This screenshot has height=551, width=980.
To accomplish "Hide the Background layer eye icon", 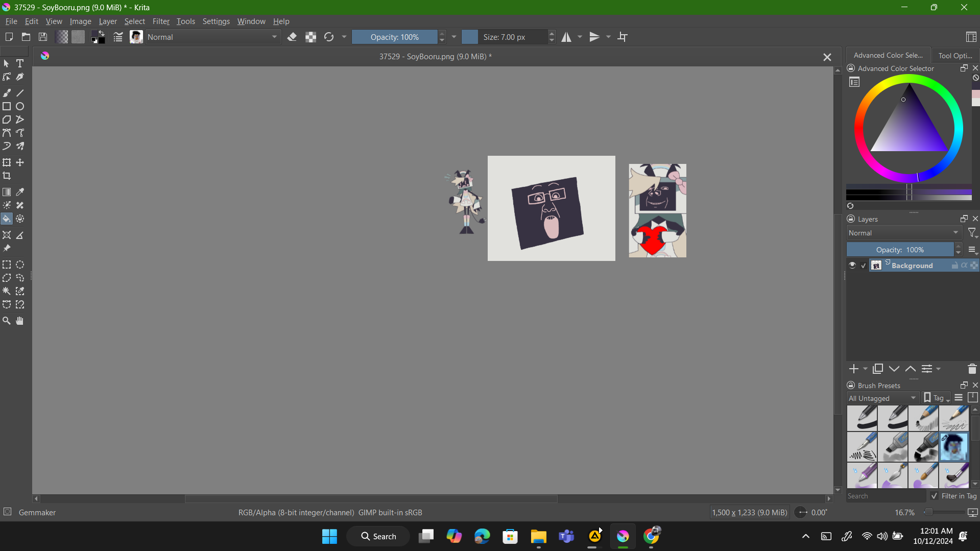I will pyautogui.click(x=852, y=265).
